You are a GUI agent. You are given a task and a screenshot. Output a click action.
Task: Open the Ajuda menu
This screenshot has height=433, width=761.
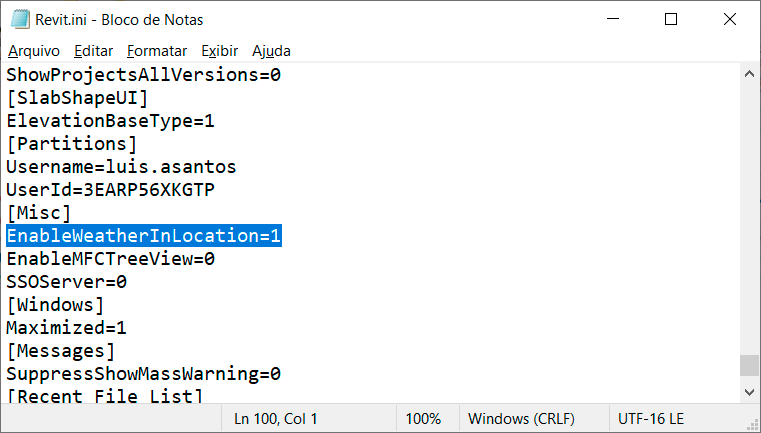pyautogui.click(x=271, y=50)
